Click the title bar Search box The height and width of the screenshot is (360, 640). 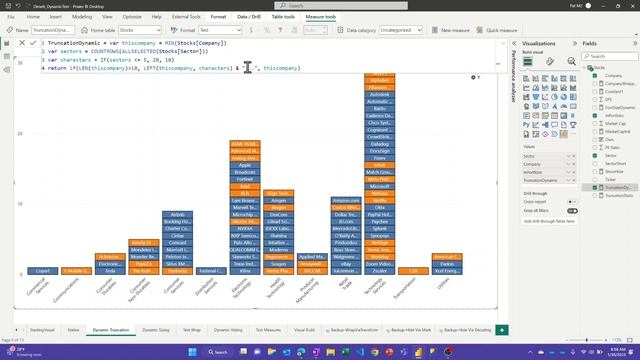[x=341, y=5]
